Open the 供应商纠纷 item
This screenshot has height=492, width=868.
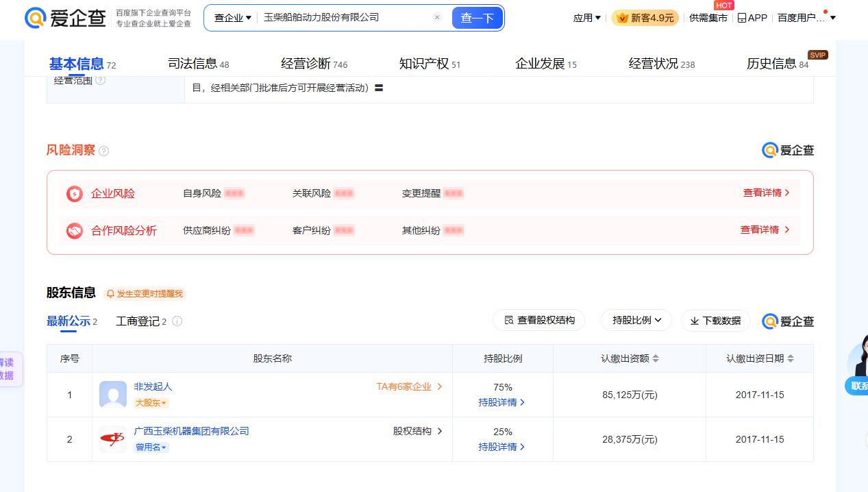coord(219,231)
